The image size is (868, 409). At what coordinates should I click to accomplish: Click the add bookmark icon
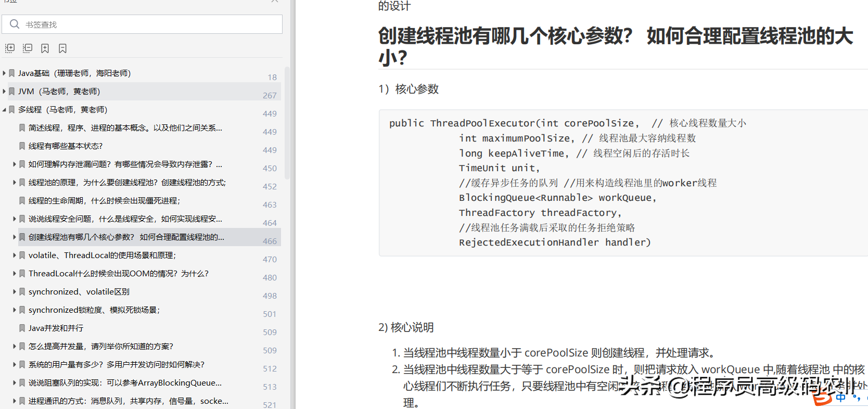(x=45, y=48)
